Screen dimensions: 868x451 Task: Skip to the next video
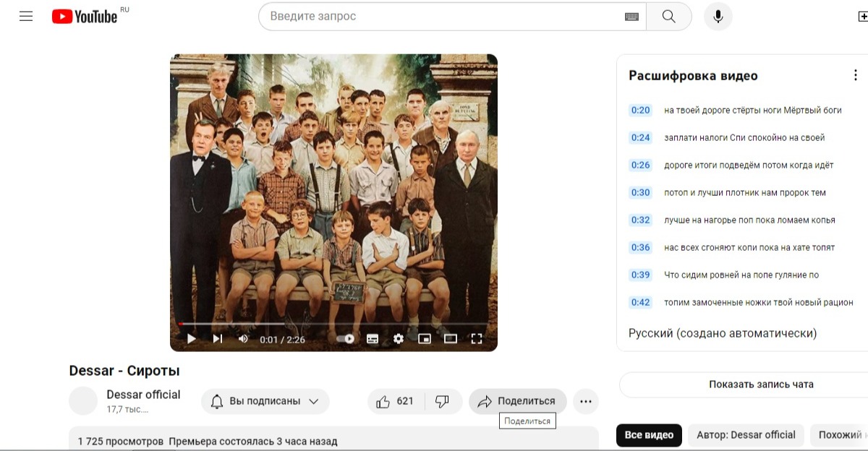(217, 338)
